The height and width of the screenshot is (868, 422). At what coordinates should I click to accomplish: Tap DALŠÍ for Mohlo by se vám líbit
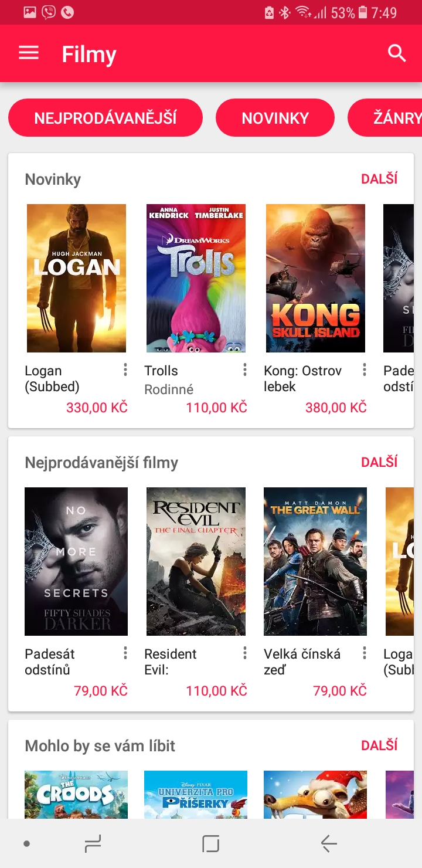(379, 745)
